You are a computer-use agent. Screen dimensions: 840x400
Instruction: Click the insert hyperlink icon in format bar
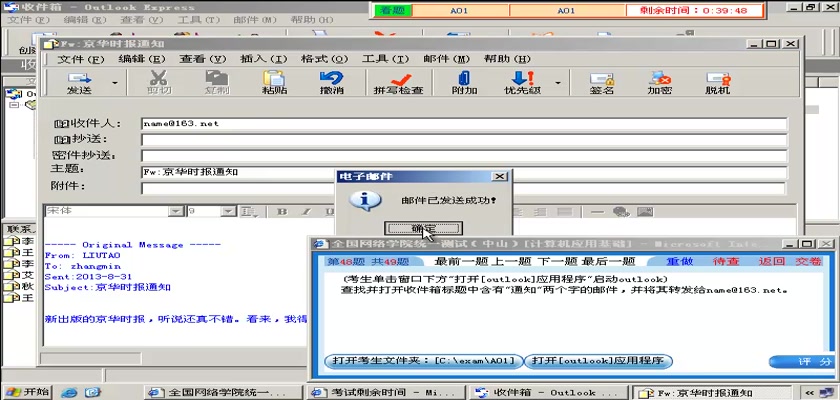(621, 212)
